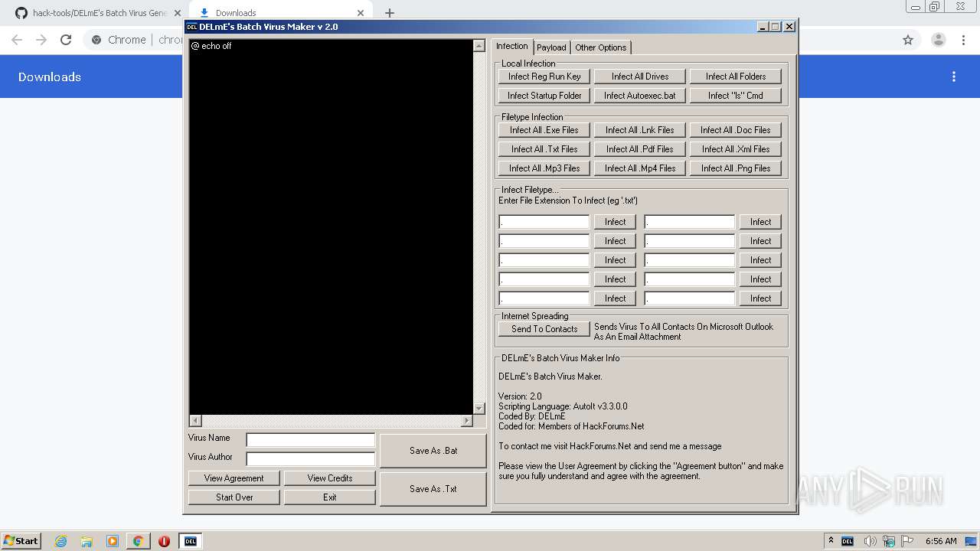
Task: Click the taskbar clock showing 6:56 AM
Action: (x=941, y=541)
